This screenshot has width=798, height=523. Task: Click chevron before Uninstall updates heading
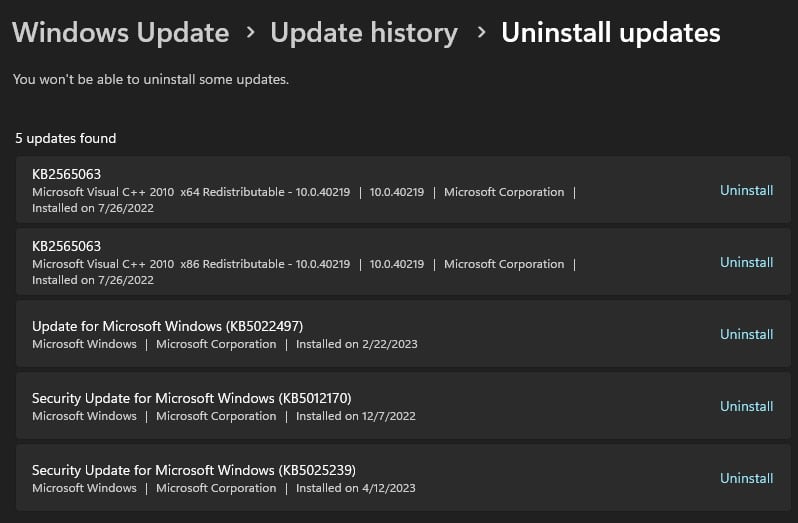pyautogui.click(x=481, y=34)
